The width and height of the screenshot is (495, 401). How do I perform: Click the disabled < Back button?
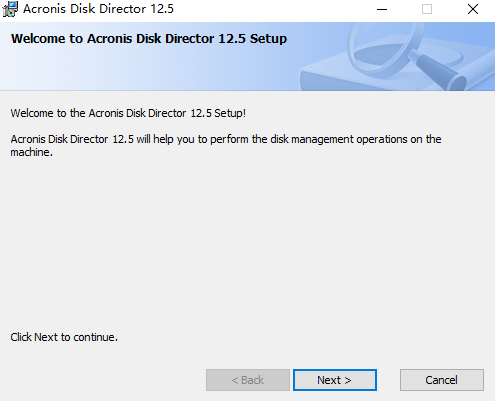pos(248,380)
